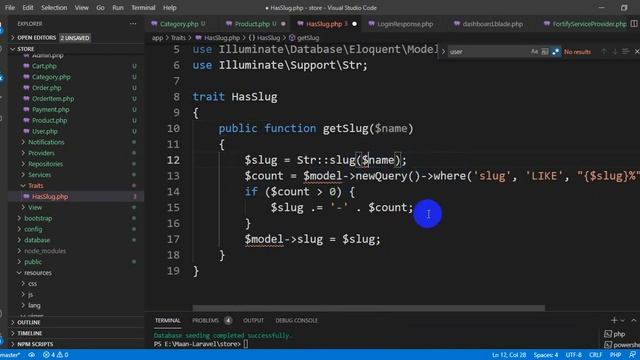
Task: Click getSlug in the breadcrumb
Action: click(308, 38)
